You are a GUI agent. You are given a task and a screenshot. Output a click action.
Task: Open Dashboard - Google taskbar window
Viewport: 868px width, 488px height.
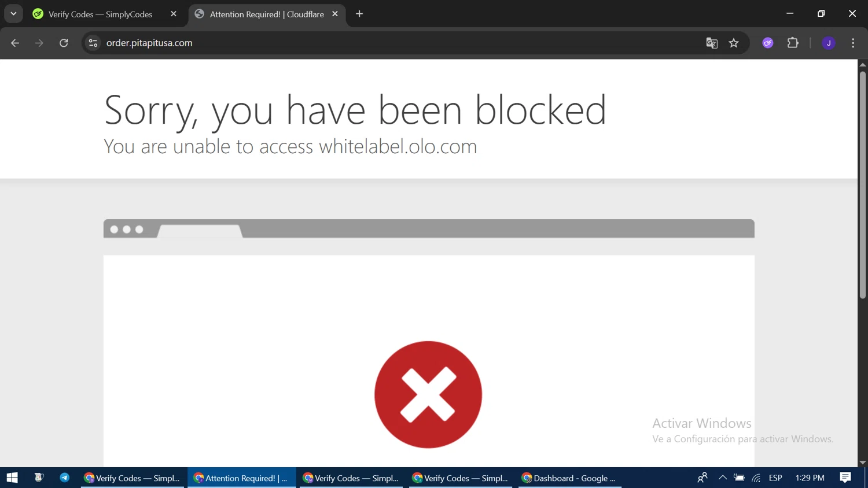point(570,478)
